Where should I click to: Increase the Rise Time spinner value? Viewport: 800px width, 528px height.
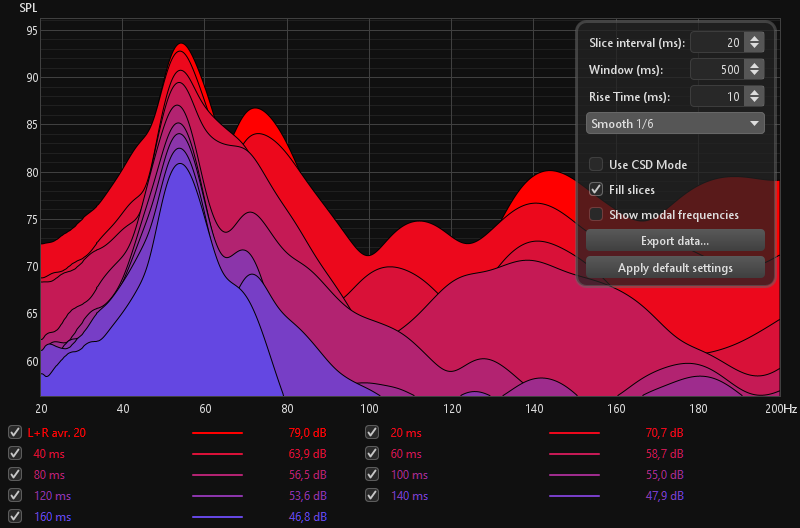[x=755, y=92]
